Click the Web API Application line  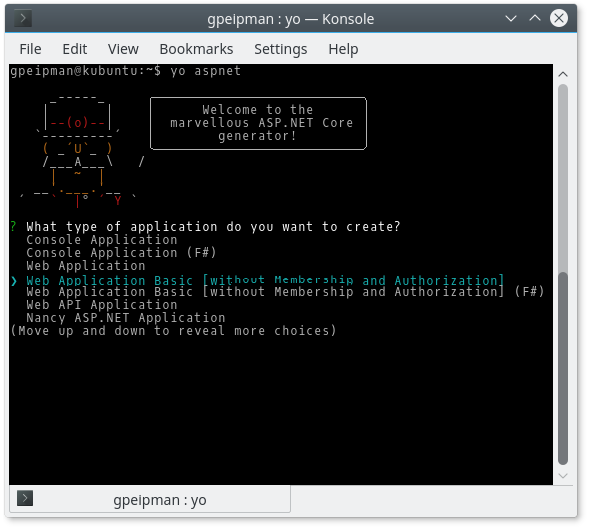point(102,305)
